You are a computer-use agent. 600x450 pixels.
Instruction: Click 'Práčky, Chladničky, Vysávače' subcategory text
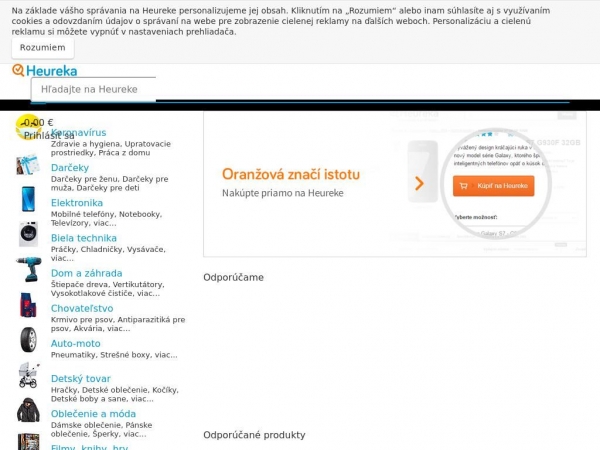[x=108, y=249]
